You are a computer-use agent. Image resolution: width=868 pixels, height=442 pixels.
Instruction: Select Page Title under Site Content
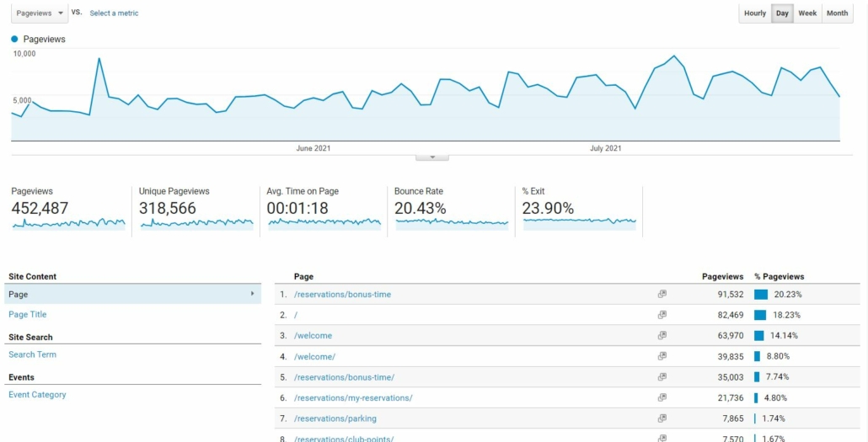pos(28,314)
